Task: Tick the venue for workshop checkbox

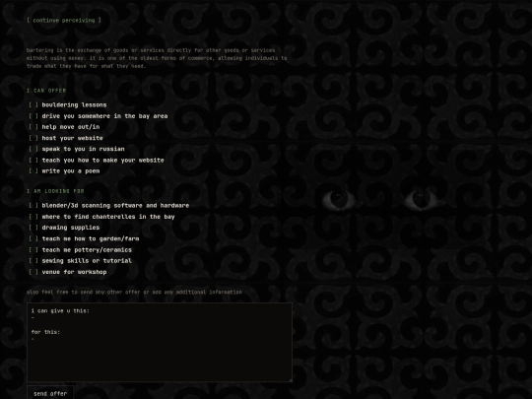Action: pyautogui.click(x=33, y=272)
